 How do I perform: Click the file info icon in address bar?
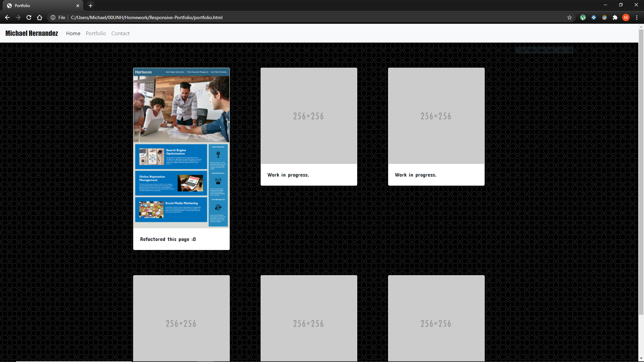(x=53, y=17)
